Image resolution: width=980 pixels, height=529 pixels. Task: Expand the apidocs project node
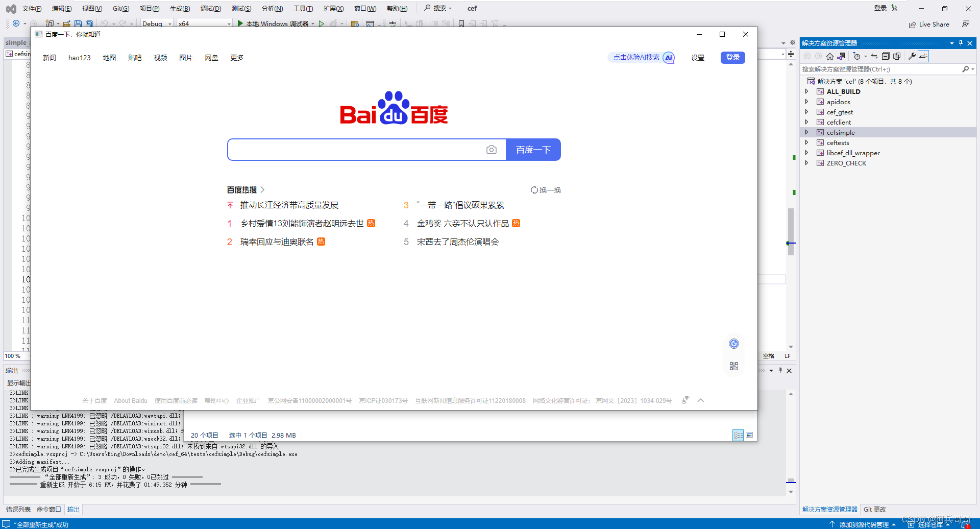(807, 102)
